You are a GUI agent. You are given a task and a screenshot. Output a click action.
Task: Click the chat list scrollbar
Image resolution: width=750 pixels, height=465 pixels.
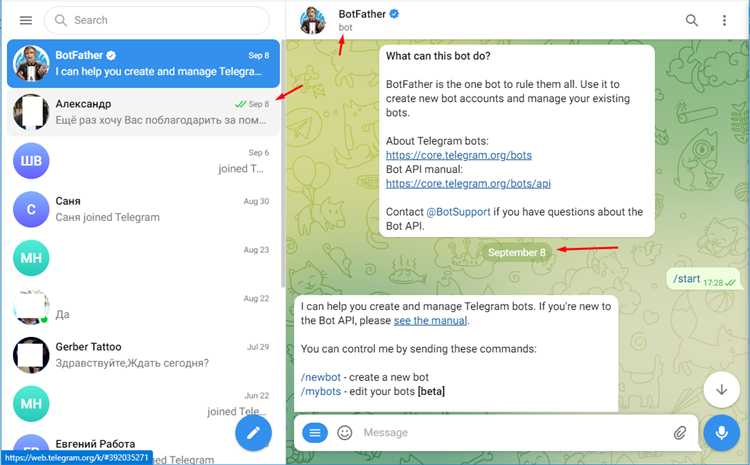283,163
